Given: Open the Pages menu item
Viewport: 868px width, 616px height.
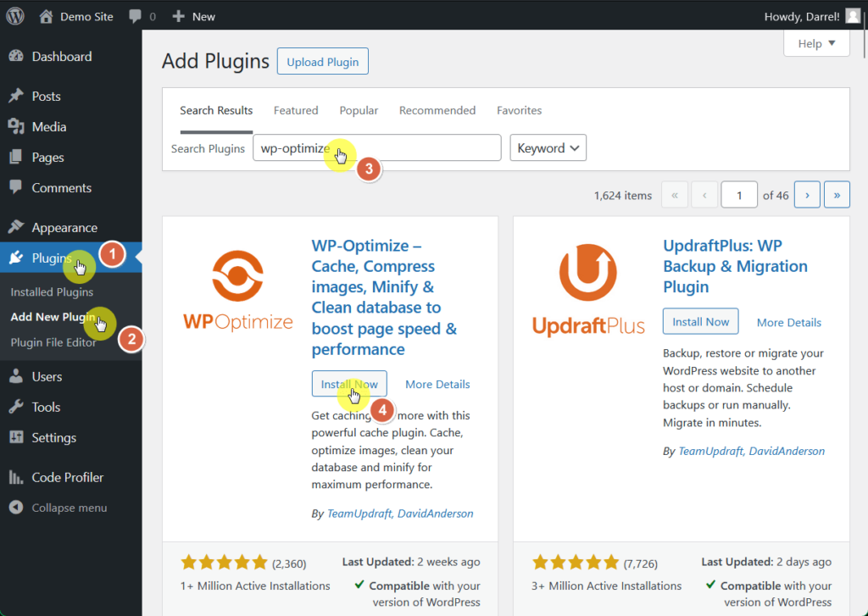Looking at the screenshot, I should (x=71, y=158).
